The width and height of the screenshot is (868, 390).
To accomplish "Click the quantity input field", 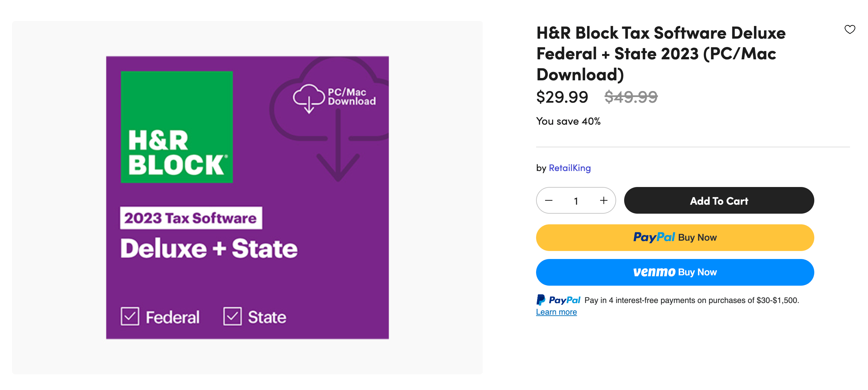I will click(576, 200).
